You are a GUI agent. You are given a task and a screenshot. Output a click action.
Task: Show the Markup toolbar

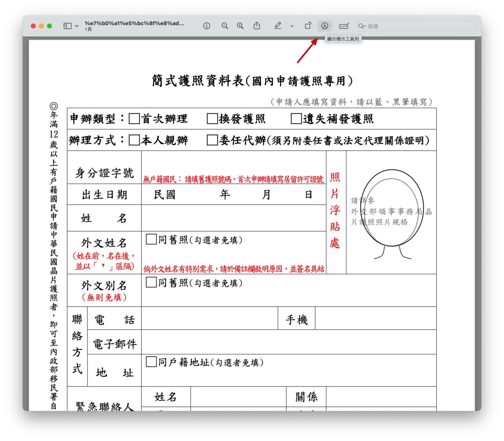click(325, 26)
